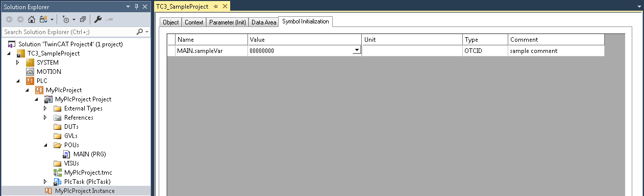Switch to the Context tab
The height and width of the screenshot is (196, 644).
point(194,22)
